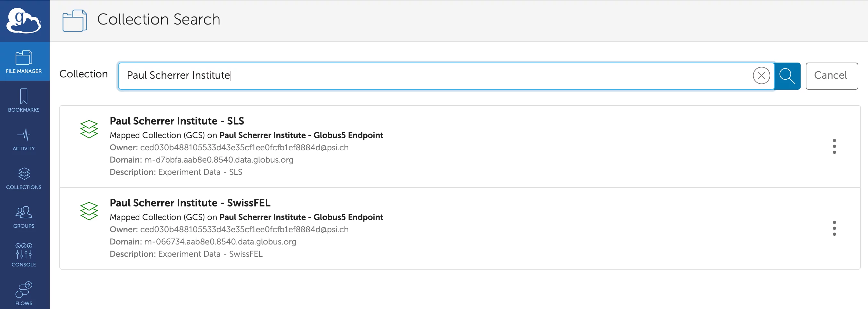
Task: Open Flows from the sidebar
Action: [x=24, y=294]
